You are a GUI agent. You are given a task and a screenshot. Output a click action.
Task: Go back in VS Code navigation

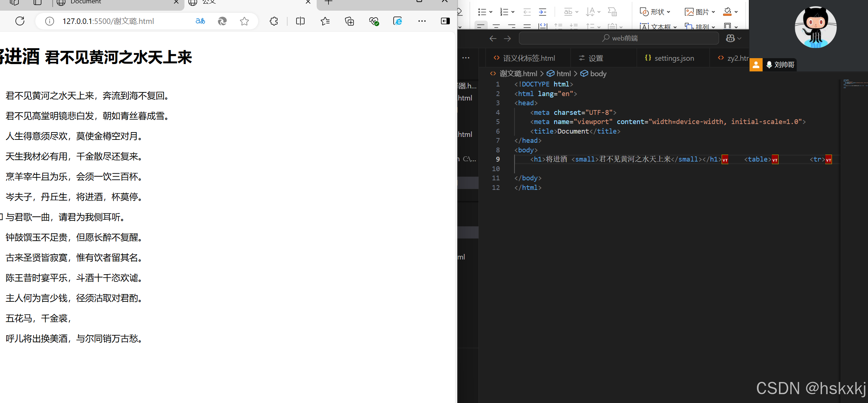[x=493, y=38]
